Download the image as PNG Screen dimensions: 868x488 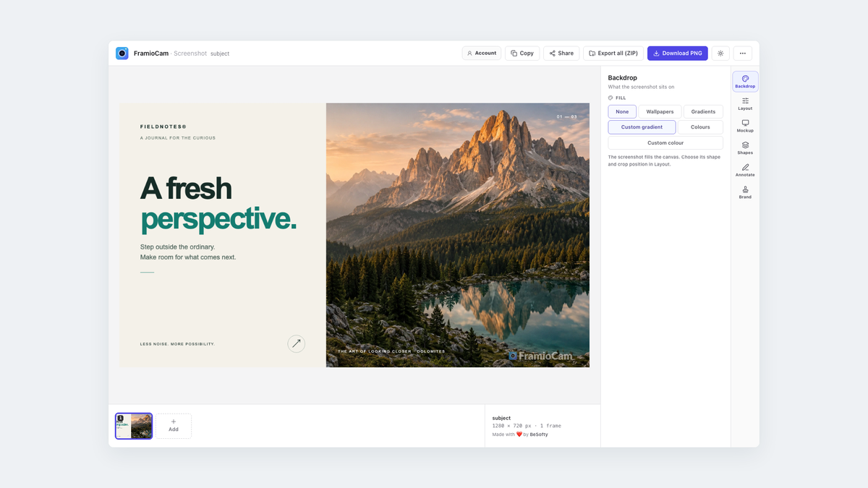[678, 53]
